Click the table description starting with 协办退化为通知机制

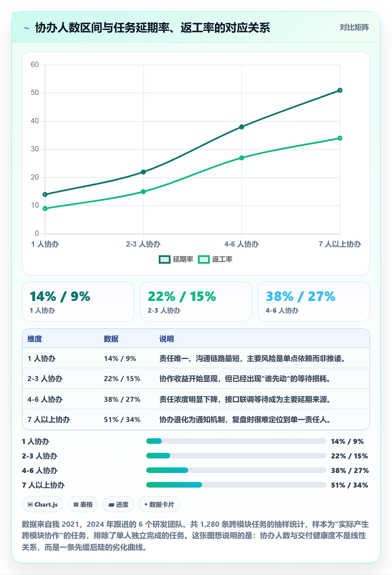245,419
